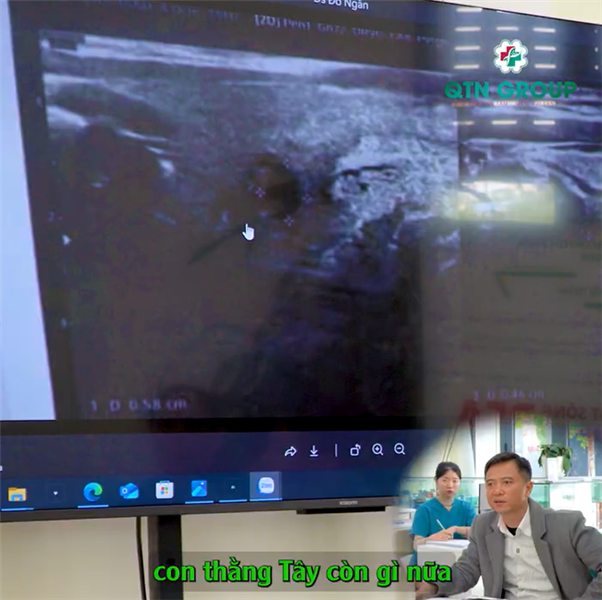Viewport: 602px width, 600px height.
Task: Click the forward/share arrow in viewer toolbar
Action: (290, 451)
